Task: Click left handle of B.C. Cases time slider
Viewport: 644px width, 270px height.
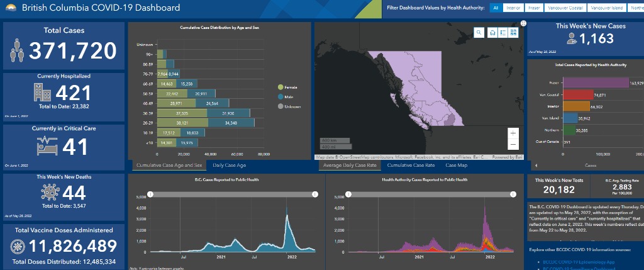Action: (x=150, y=194)
